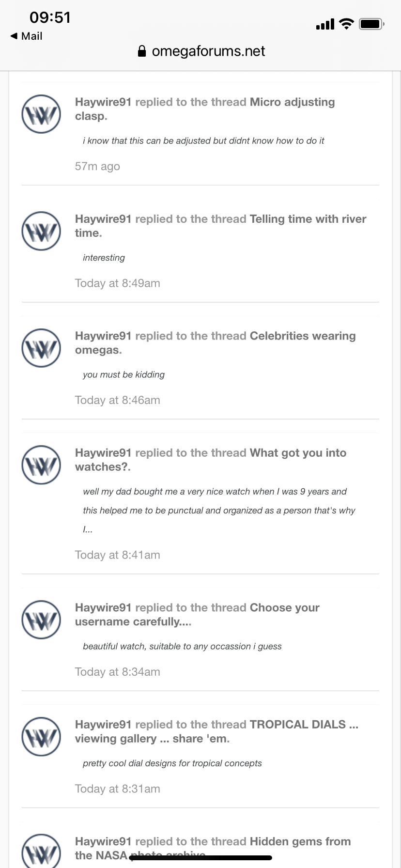401x868 pixels.
Task: Tap Haywire91 avatar beside Celebrities wearing omegas
Action: (x=41, y=348)
